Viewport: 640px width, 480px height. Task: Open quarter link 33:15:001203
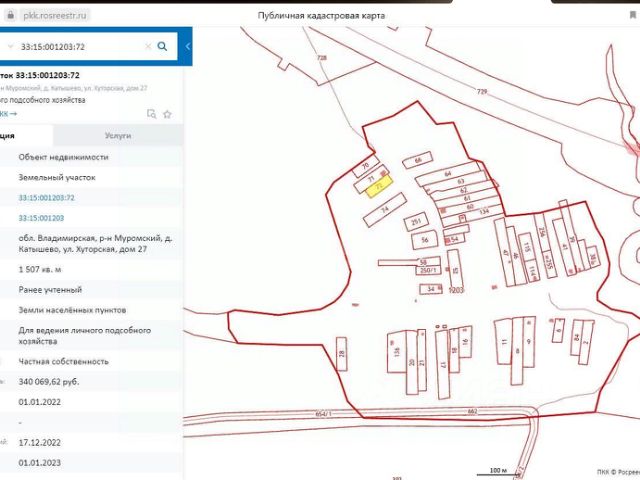tap(41, 218)
